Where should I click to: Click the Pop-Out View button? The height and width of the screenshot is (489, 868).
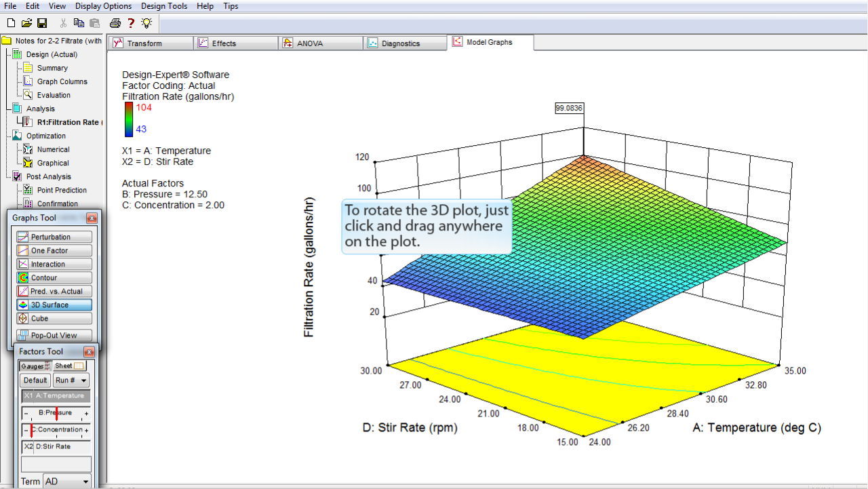tap(54, 335)
